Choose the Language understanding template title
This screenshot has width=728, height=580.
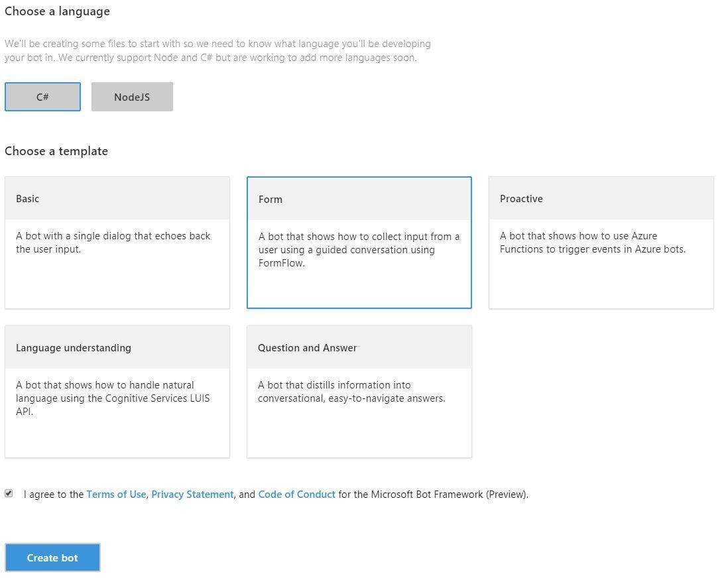pos(74,347)
